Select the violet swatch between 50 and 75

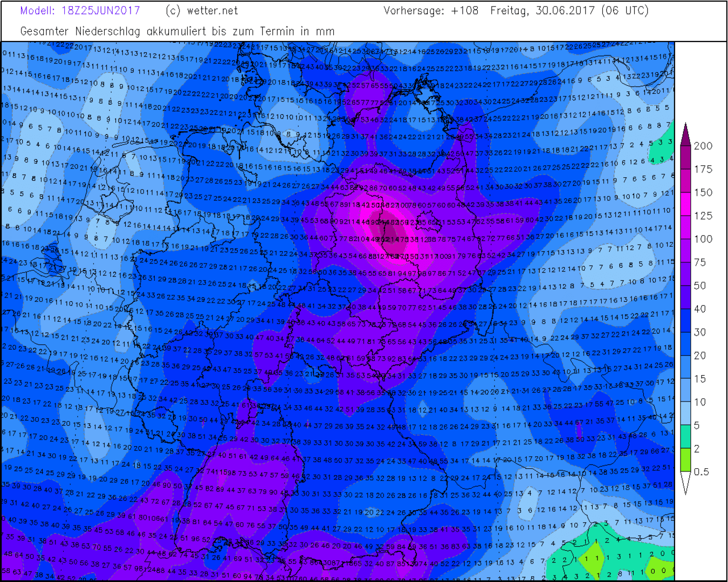click(x=685, y=274)
